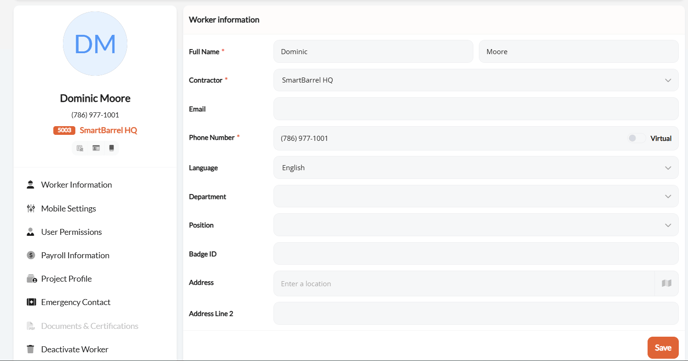Expand the Contractor dropdown

point(476,80)
